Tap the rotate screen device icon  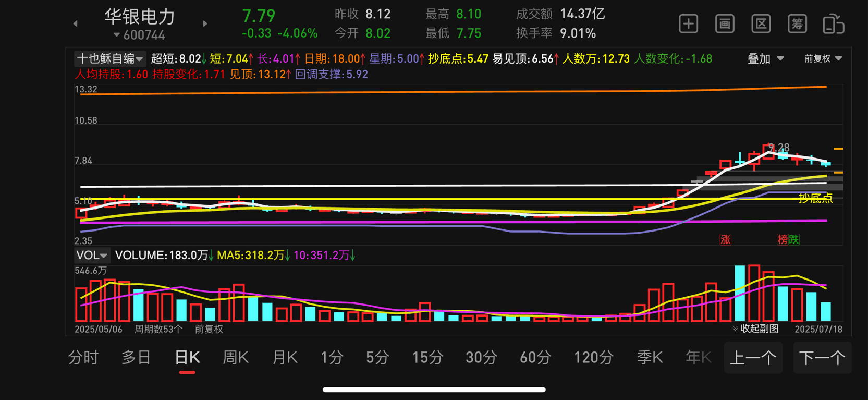pyautogui.click(x=834, y=24)
